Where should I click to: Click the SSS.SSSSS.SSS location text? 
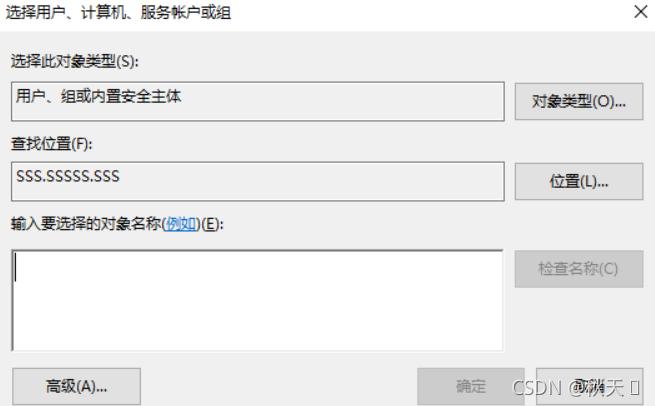tap(68, 176)
